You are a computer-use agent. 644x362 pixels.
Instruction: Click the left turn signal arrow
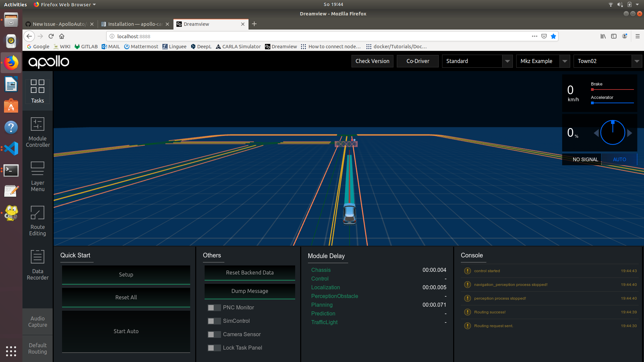click(x=596, y=133)
